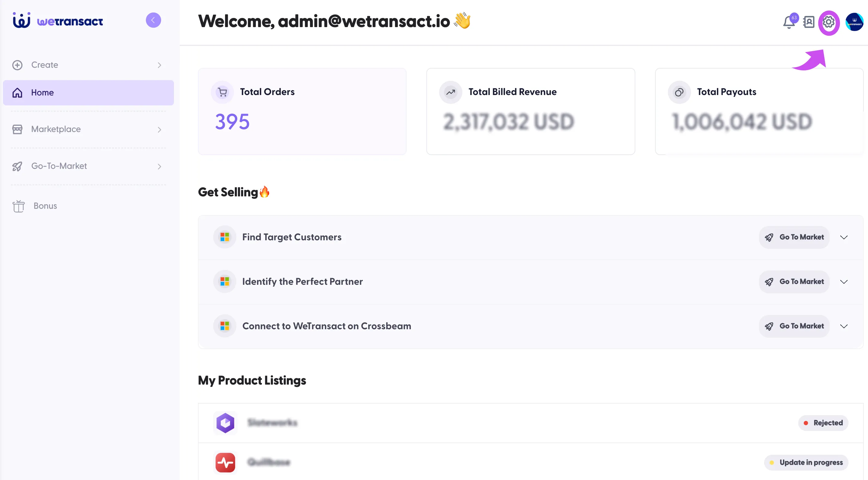This screenshot has height=480, width=868.
Task: Click the red pulse product logo
Action: click(225, 462)
